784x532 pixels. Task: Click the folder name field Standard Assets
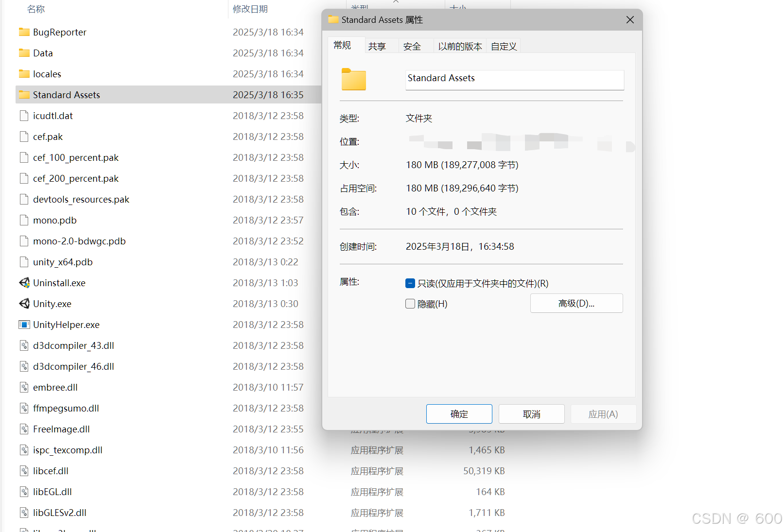tap(515, 80)
